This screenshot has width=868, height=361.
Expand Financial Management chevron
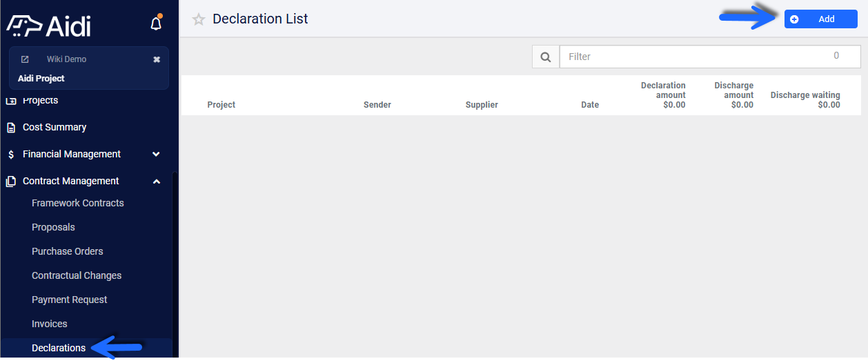(x=156, y=154)
